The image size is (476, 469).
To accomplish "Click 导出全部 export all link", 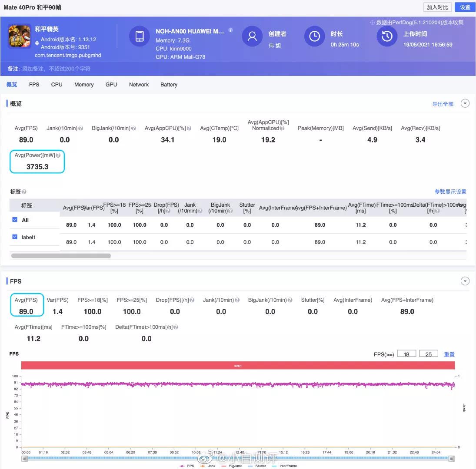I will pos(443,104).
